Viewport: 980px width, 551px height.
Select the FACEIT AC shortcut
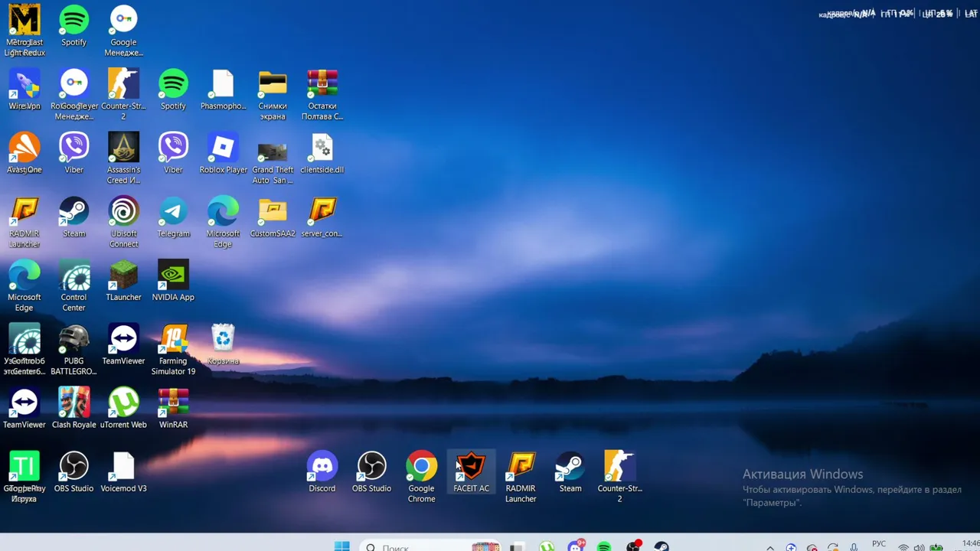(471, 471)
